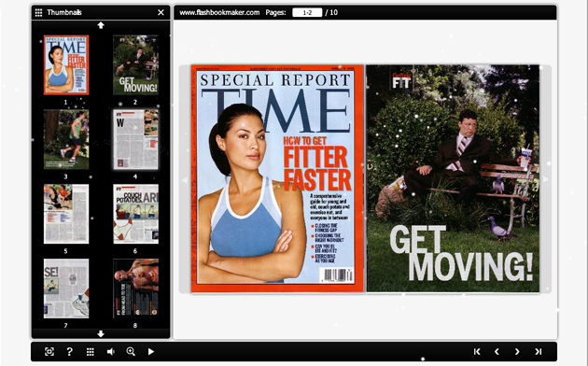Viewport: 588px width, 366px height.
Task: Toggle fullscreen mode icon
Action: coord(49,351)
